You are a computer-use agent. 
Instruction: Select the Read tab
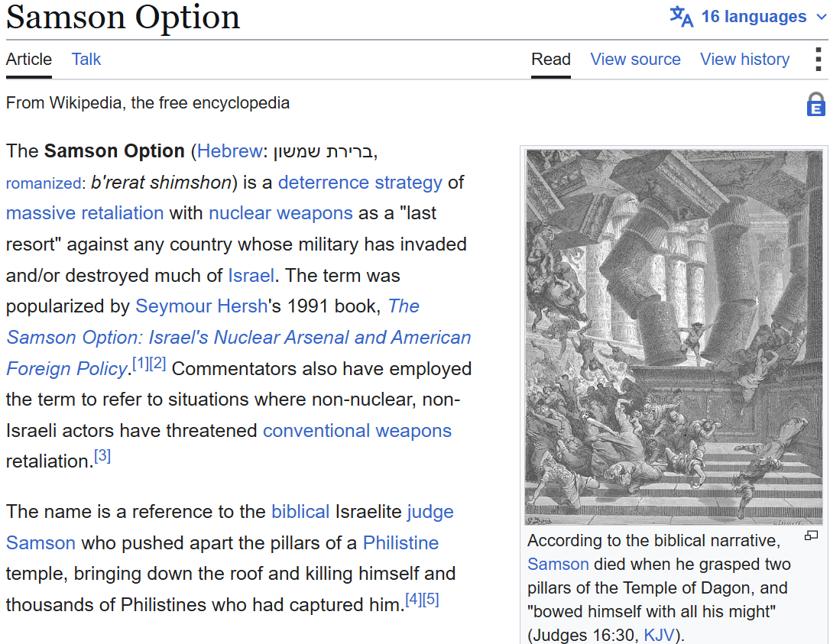550,60
